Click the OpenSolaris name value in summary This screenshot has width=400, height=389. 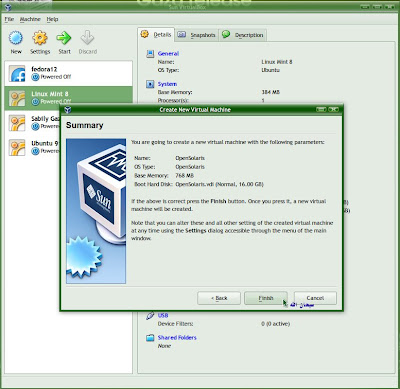pyautogui.click(x=190, y=158)
